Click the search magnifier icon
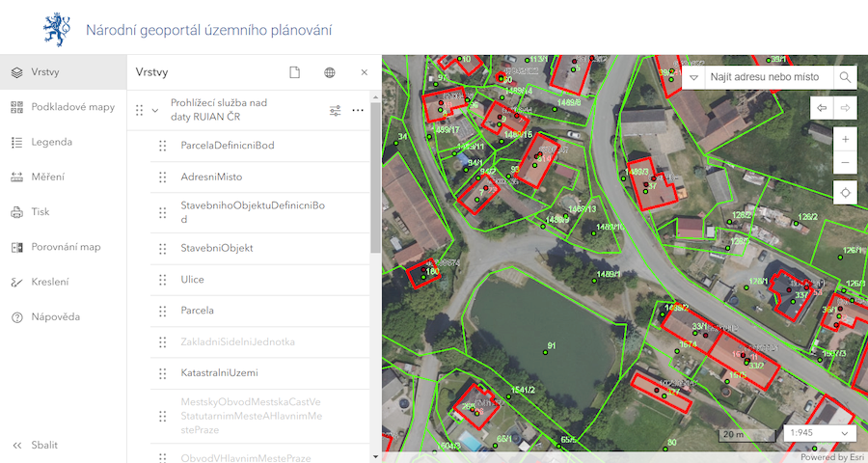 [845, 77]
